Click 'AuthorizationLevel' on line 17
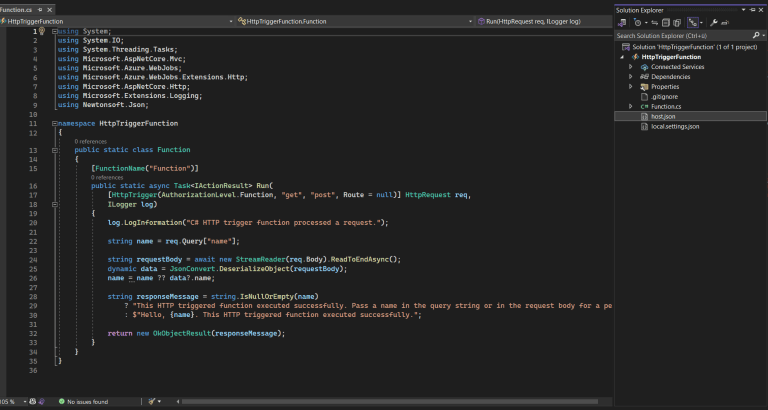The image size is (768, 410). pyautogui.click(x=198, y=195)
